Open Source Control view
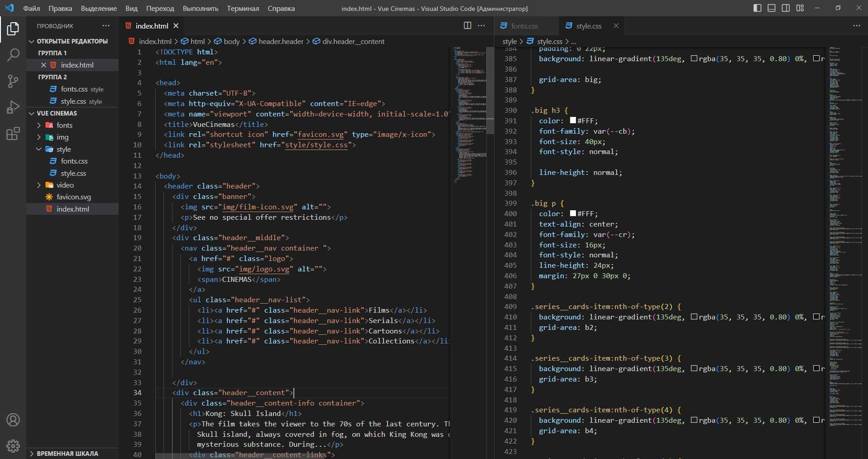The height and width of the screenshot is (459, 868). [x=13, y=81]
